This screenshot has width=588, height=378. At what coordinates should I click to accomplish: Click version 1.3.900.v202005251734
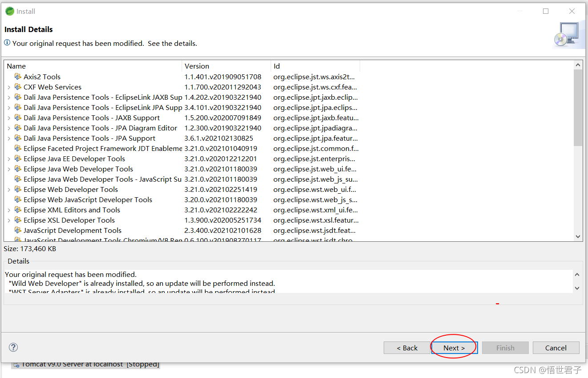point(223,220)
